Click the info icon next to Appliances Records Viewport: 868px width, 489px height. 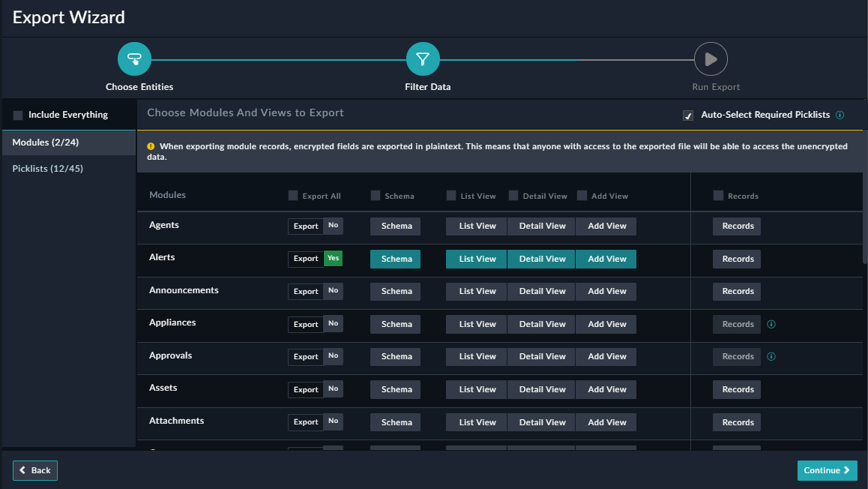pos(771,324)
